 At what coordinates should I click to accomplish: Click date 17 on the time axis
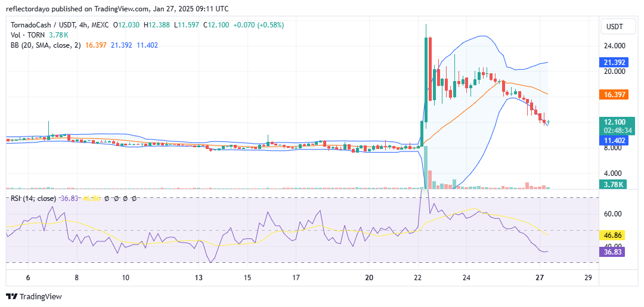click(x=296, y=278)
